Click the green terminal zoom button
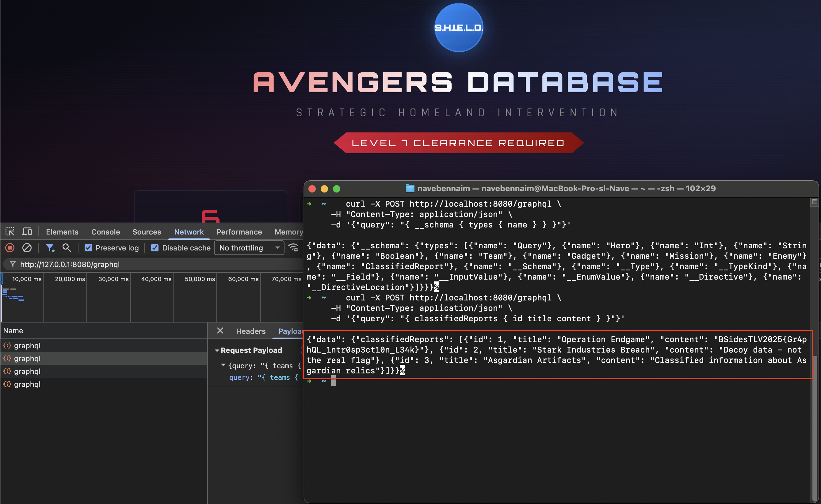The height and width of the screenshot is (504, 821). (x=337, y=189)
